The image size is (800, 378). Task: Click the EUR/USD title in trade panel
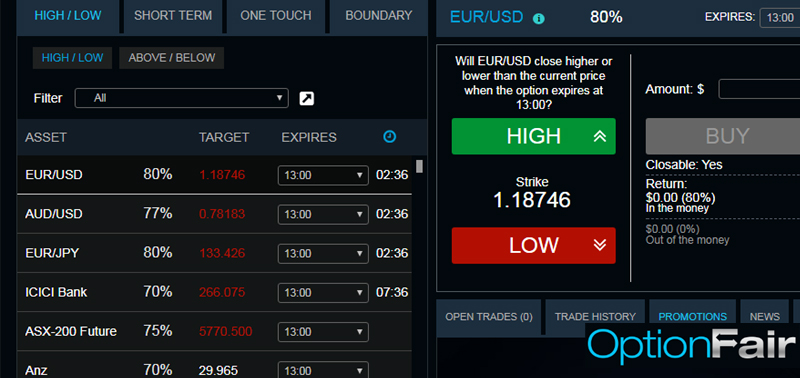[x=487, y=17]
